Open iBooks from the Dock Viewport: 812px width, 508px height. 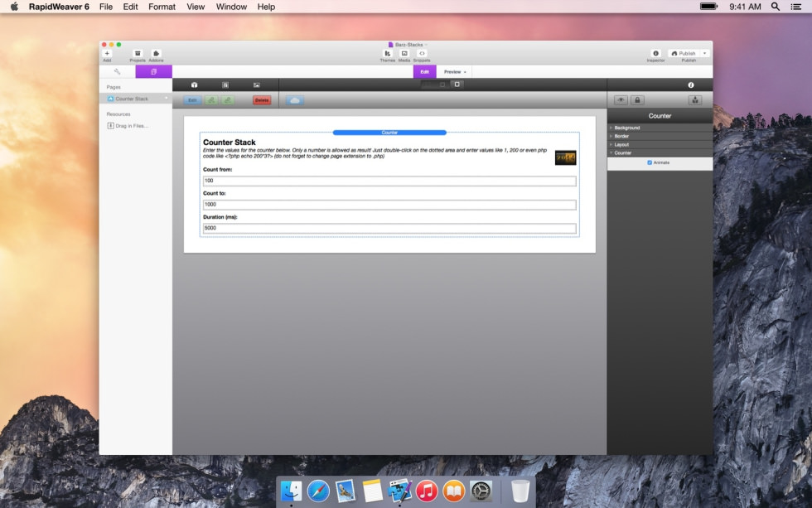[x=454, y=491]
